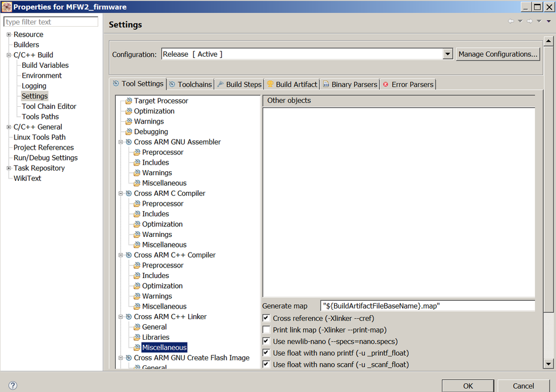Image resolution: width=556 pixels, height=392 pixels.
Task: Collapse Cross ARM C++ Linker node
Action: point(121,316)
